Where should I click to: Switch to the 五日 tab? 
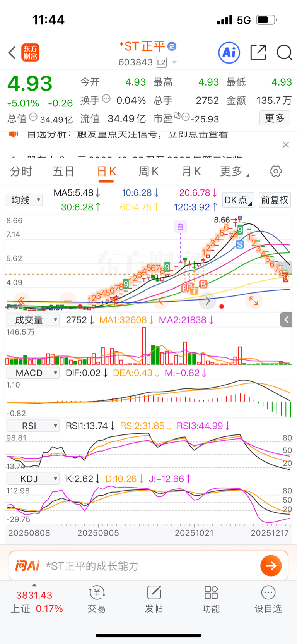(x=63, y=171)
